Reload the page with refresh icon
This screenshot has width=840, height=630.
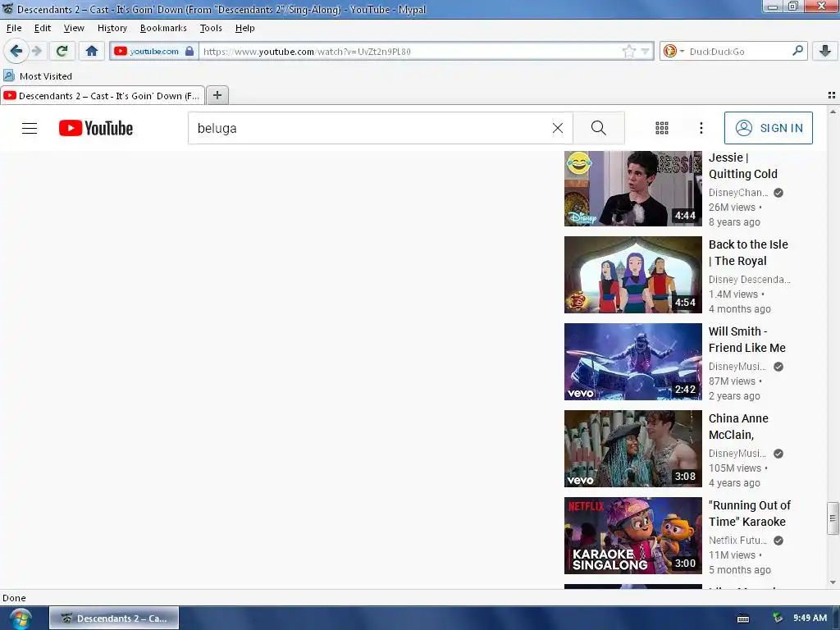pos(62,52)
